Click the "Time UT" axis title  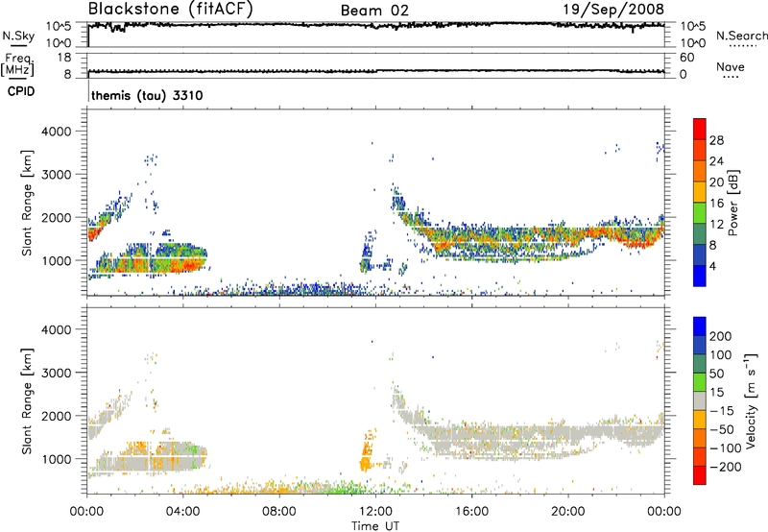375,525
